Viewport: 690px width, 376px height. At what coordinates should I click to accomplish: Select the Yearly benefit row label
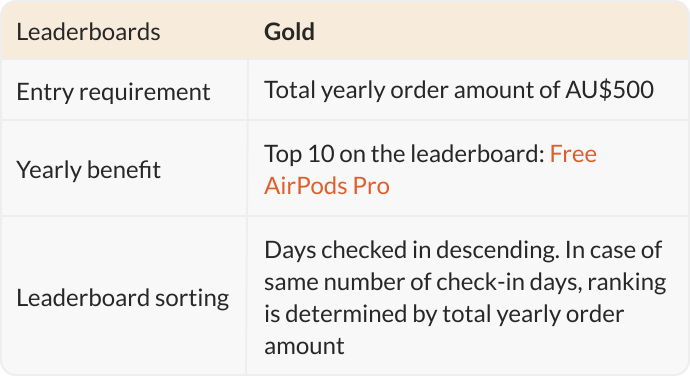[x=88, y=170]
